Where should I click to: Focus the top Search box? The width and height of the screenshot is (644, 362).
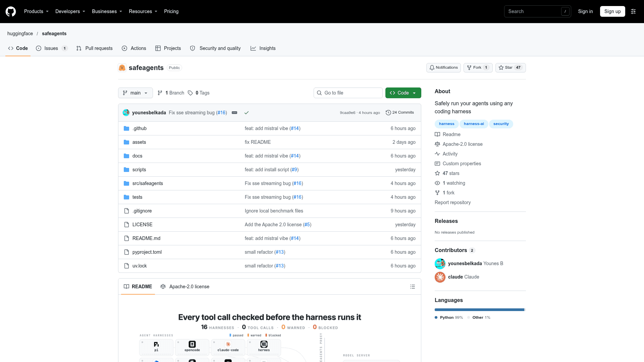click(537, 11)
